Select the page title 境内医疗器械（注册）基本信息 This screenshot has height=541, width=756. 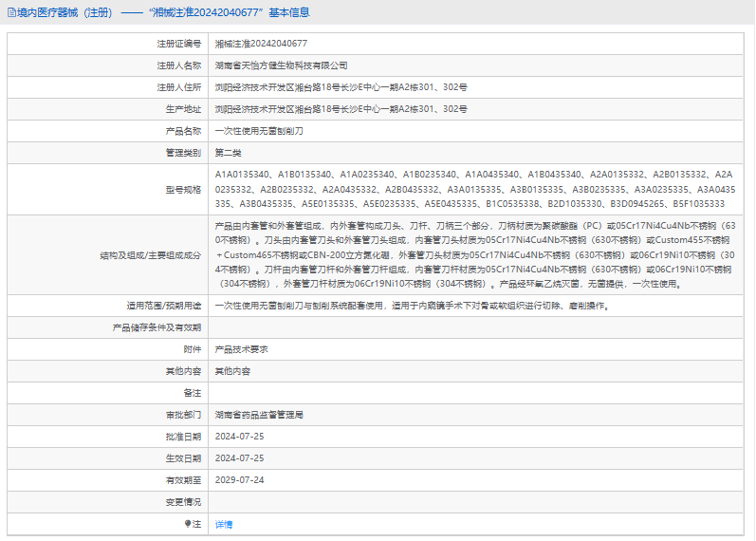[x=158, y=12]
